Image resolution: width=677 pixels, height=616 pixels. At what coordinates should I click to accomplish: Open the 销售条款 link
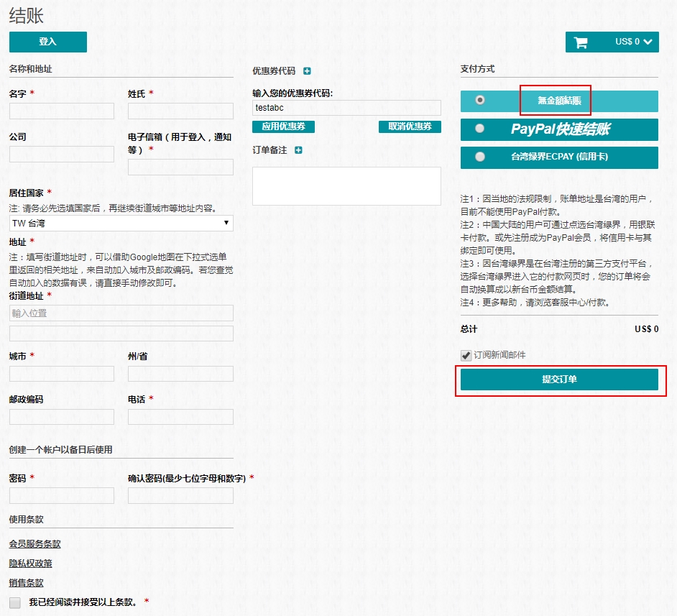(27, 583)
